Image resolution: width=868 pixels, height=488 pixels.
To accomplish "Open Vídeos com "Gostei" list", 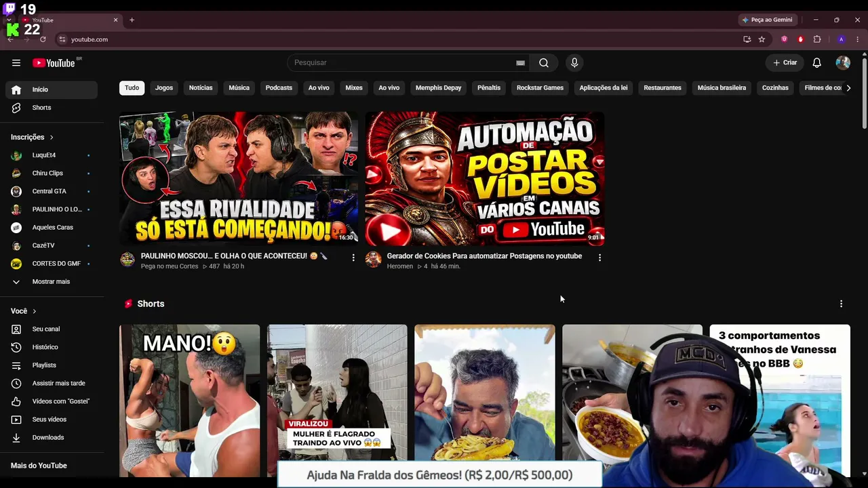I will point(52,401).
